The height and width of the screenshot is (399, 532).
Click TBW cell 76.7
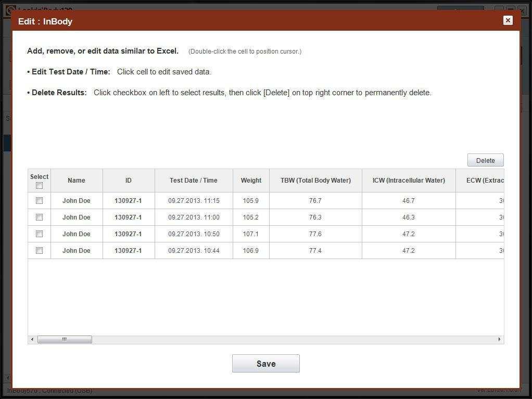315,201
